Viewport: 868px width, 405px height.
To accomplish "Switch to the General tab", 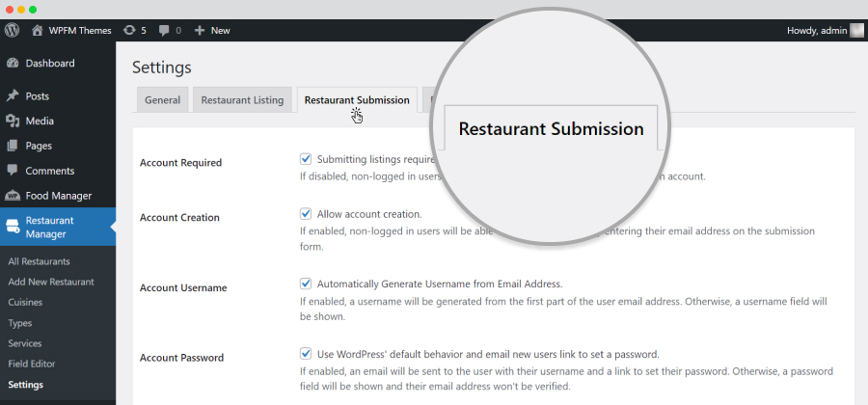I will click(x=162, y=100).
